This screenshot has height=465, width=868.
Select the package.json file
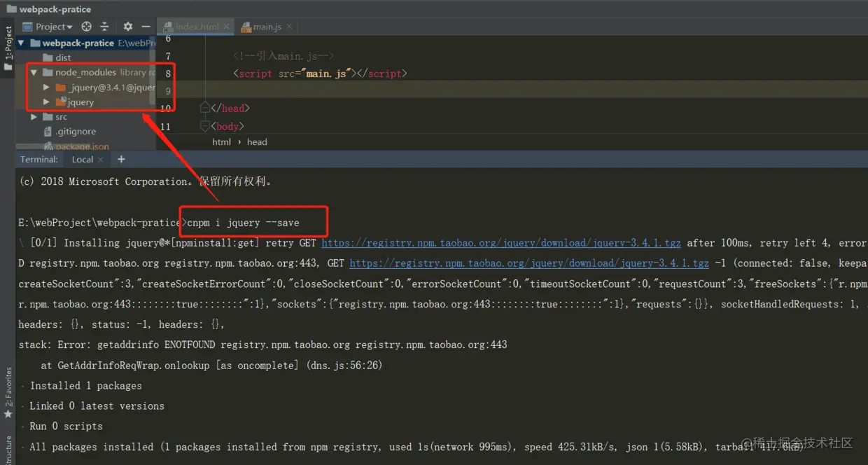76,146
